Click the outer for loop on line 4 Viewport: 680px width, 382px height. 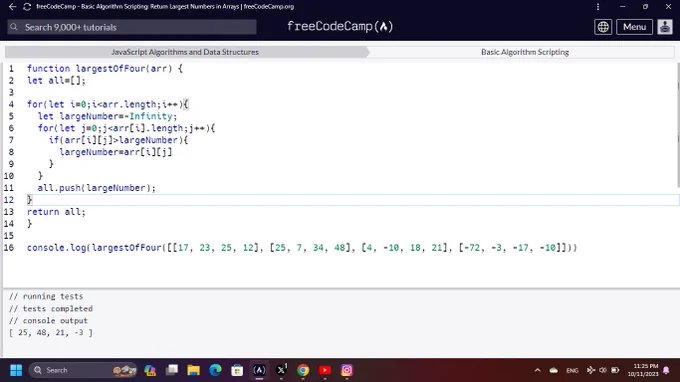108,104
